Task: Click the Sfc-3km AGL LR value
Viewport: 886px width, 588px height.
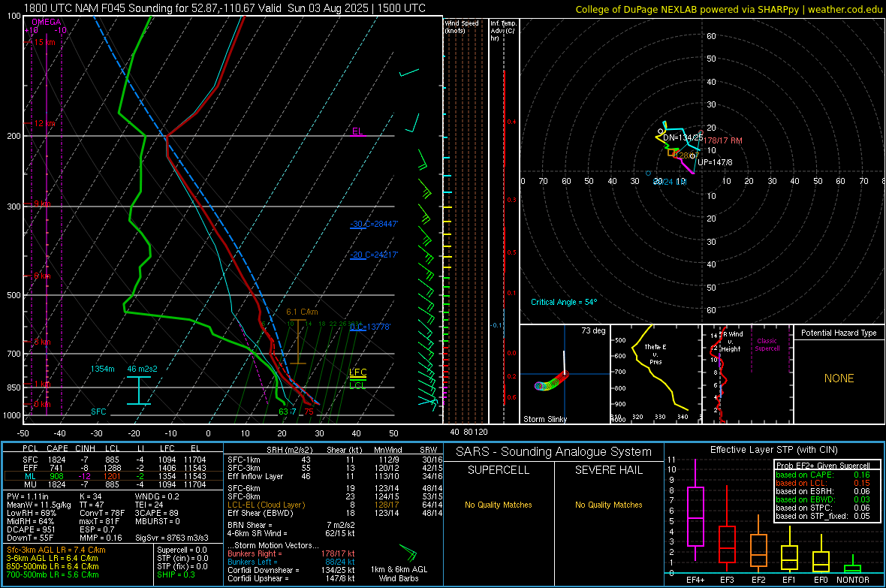Action: (x=56, y=550)
